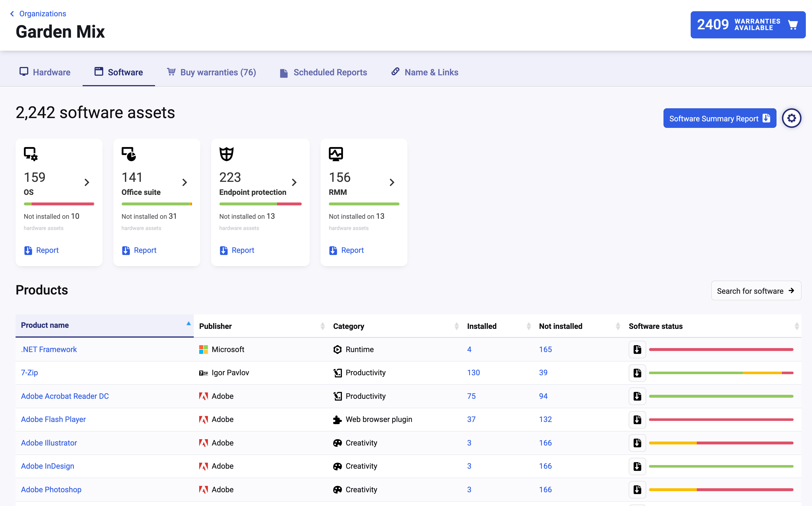Click the Endpoint protection shield icon
The width and height of the screenshot is (812, 506).
[227, 154]
